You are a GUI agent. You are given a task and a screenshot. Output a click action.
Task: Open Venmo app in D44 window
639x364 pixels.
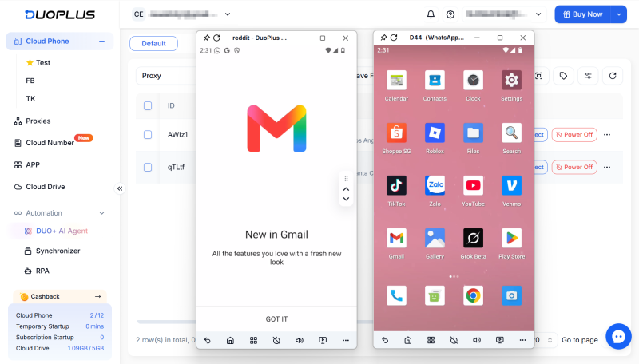pos(511,186)
